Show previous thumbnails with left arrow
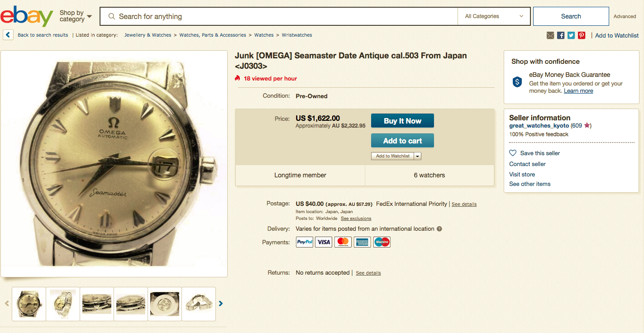 point(7,304)
